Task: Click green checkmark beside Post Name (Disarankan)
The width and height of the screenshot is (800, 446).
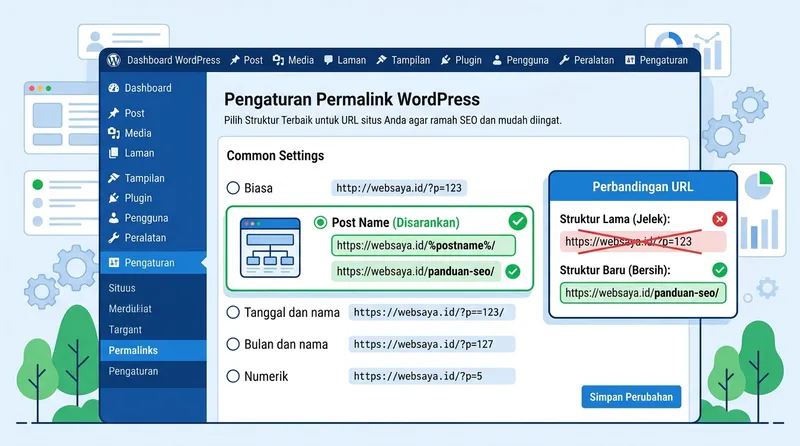Action: click(518, 221)
